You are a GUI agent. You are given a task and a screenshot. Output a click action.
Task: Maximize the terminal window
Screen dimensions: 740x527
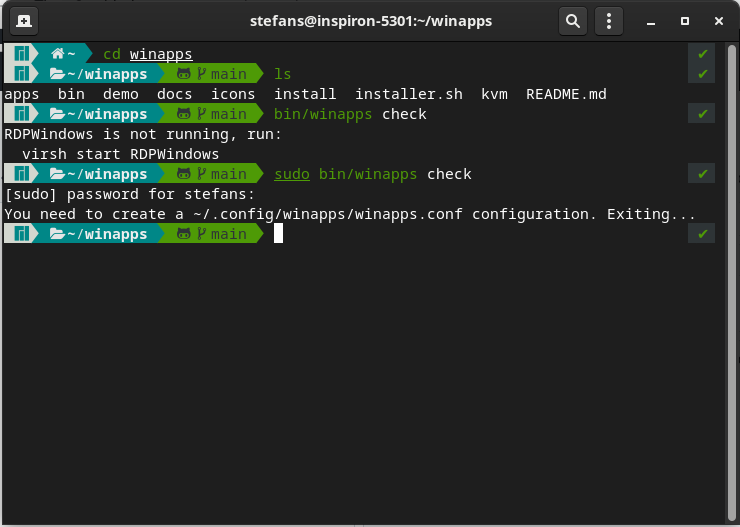[x=685, y=21]
